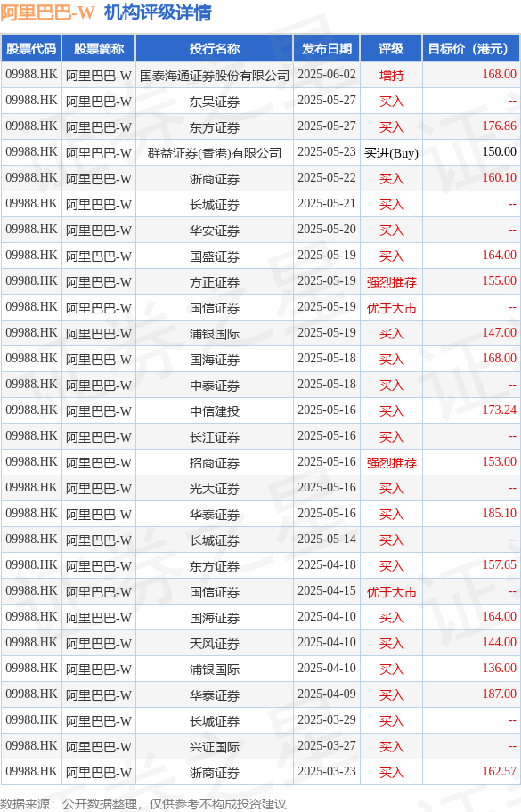Click the 发布日期 column header
The width and height of the screenshot is (521, 812).
[x=327, y=49]
